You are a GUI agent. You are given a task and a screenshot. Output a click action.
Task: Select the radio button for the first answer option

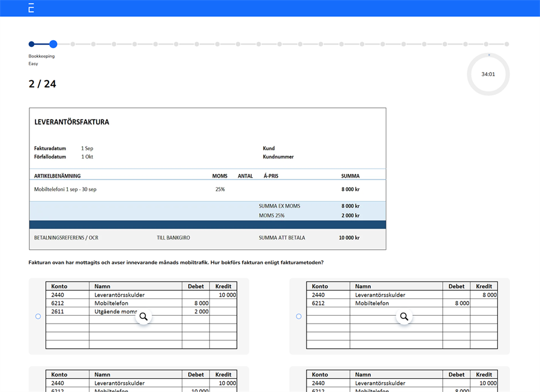37,316
